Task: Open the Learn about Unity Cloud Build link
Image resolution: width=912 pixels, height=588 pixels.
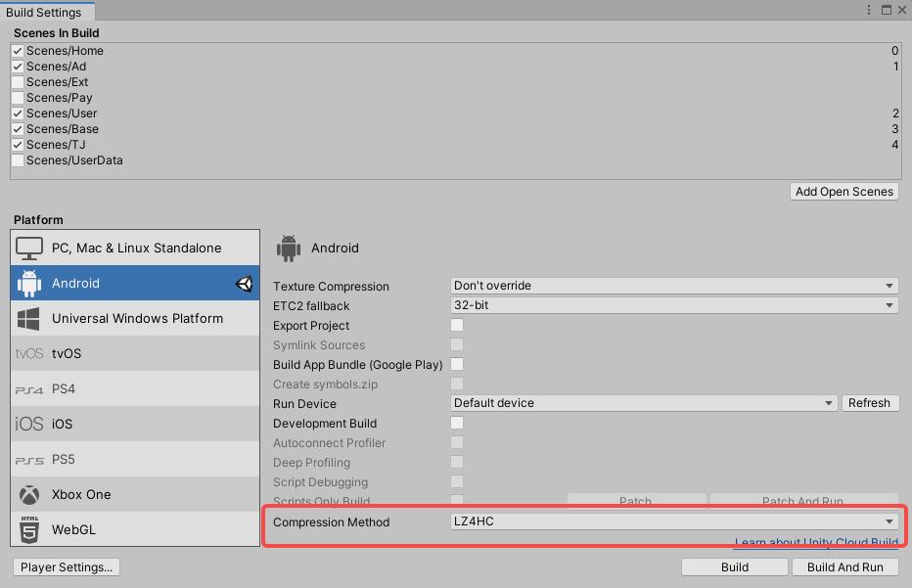Action: (816, 542)
